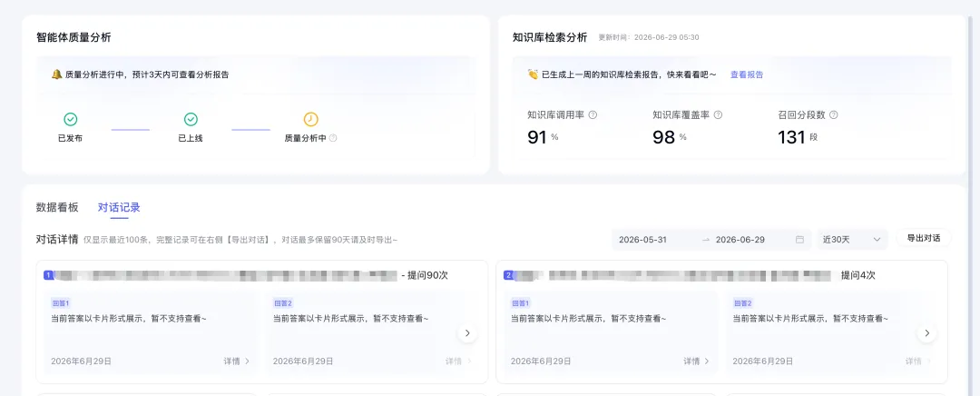This screenshot has width=980, height=396.
Task: Open 详情 for 回答1 in card 1
Action: [x=236, y=361]
